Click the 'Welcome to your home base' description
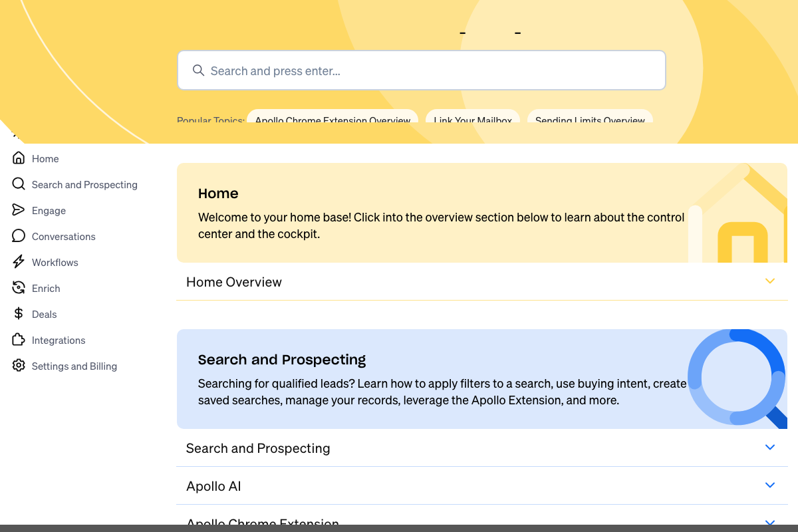The height and width of the screenshot is (532, 798). [x=442, y=225]
